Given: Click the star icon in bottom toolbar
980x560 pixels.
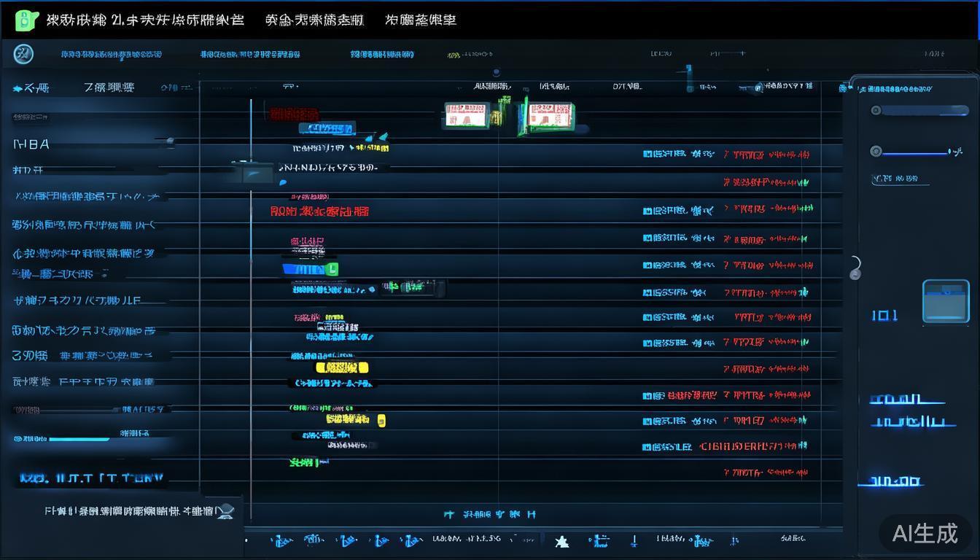Looking at the screenshot, I should pos(561,541).
